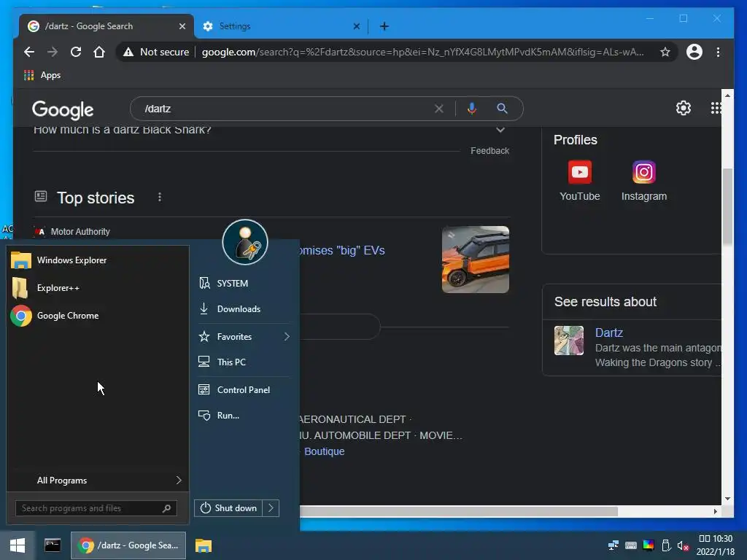
Task: Click the muted volume tray icon
Action: pos(683,545)
